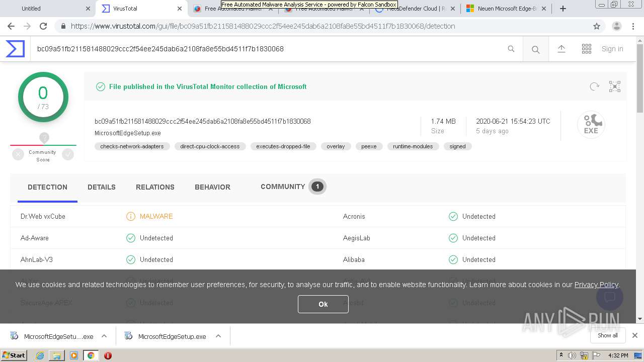Screen dimensions: 644x362
Task: Open the apps grid menu icon
Action: coord(587,49)
